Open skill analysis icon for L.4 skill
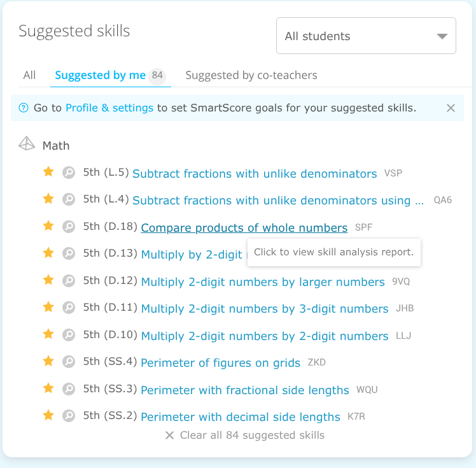The width and height of the screenshot is (476, 468). (x=69, y=199)
